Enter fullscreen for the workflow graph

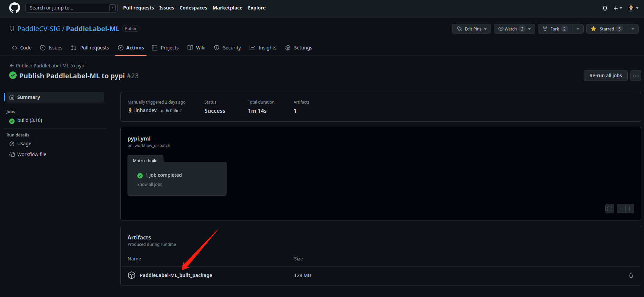(609, 209)
